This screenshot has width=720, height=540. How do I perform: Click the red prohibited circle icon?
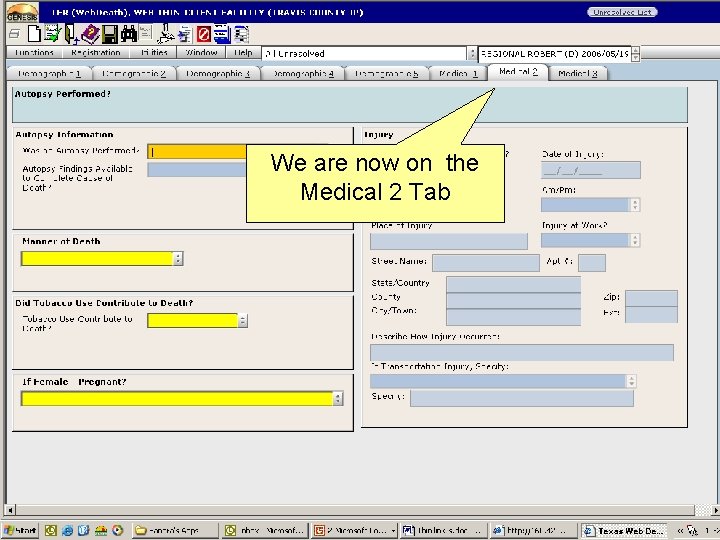pyautogui.click(x=203, y=34)
